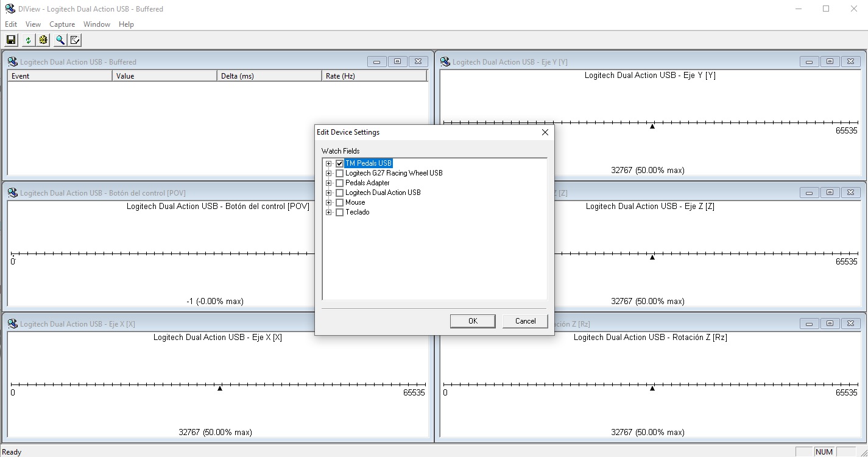Viewport: 868px width, 457px height.
Task: Expand the Logitech G27 Racing Wheel USB node
Action: click(x=329, y=173)
